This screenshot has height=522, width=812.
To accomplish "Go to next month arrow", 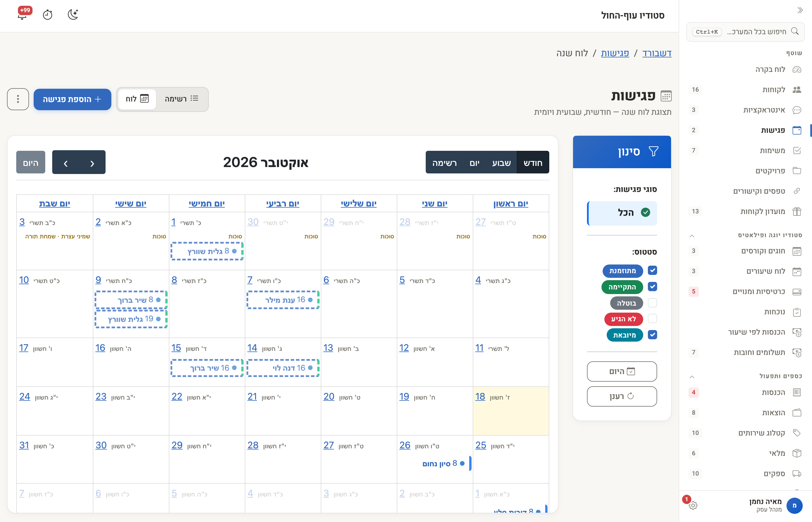I will pos(66,163).
